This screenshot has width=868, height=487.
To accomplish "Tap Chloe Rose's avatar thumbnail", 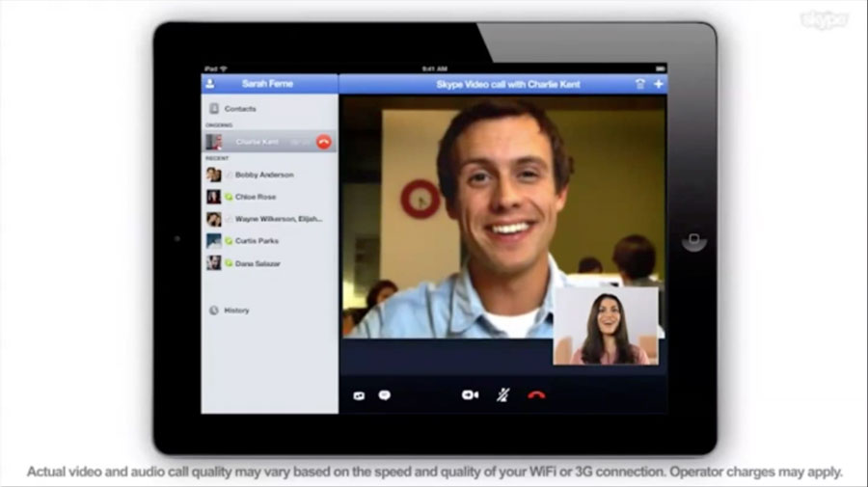I will (x=214, y=197).
